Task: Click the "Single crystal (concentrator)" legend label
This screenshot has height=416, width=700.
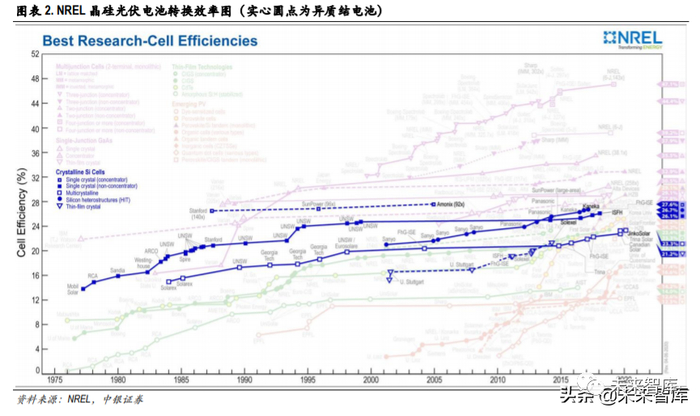Action: [96, 180]
